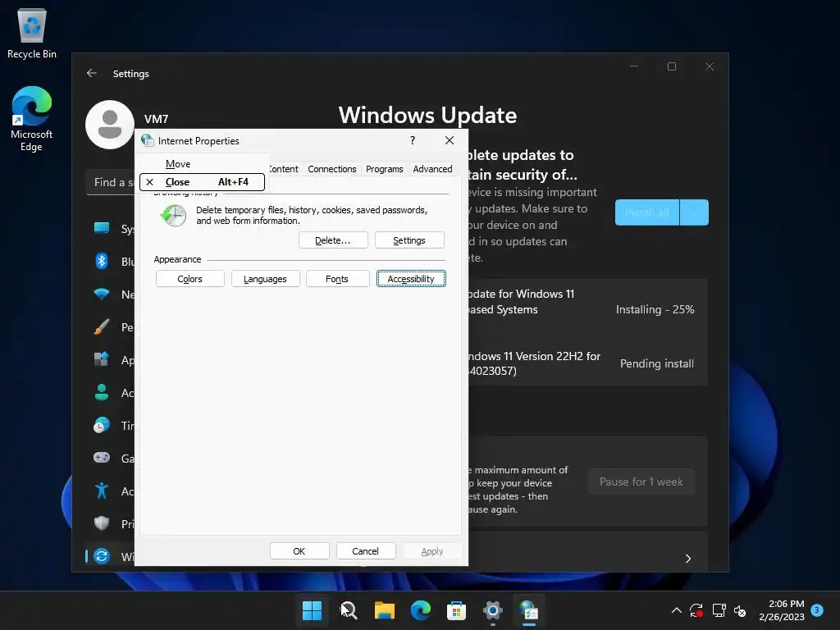
Task: Click the VM7 user avatar
Action: pyautogui.click(x=110, y=125)
